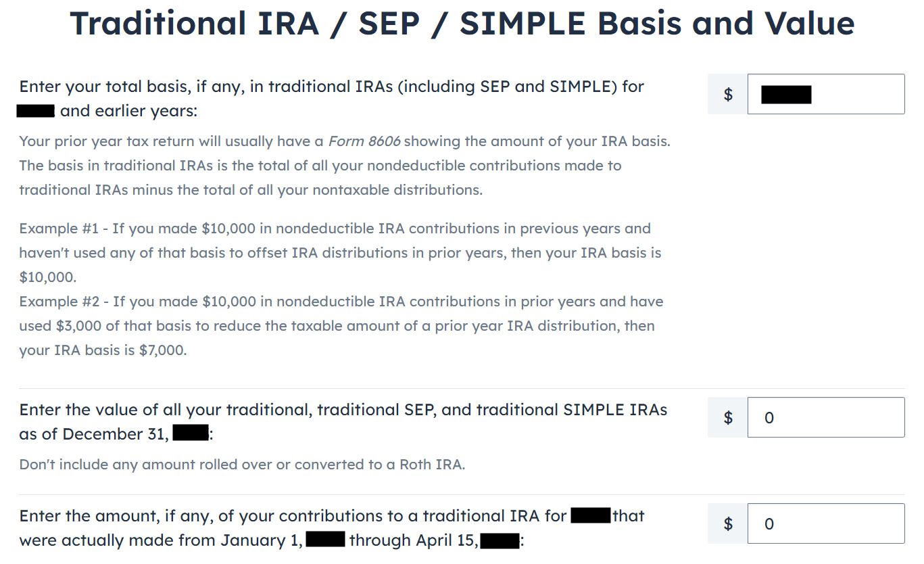Click the page title "Traditional IRA / SEP / SIMPLE Basis and Value"
The width and height of the screenshot is (924, 564).
[x=462, y=23]
